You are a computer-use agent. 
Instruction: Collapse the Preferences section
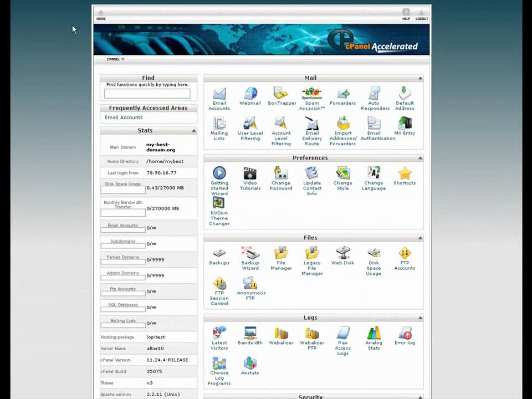coord(421,158)
